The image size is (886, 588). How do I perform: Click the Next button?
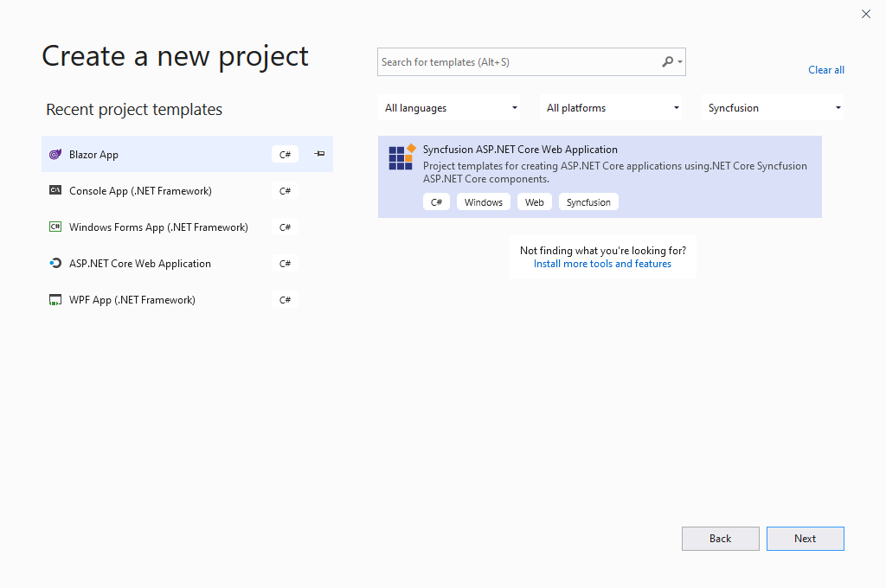coord(806,539)
